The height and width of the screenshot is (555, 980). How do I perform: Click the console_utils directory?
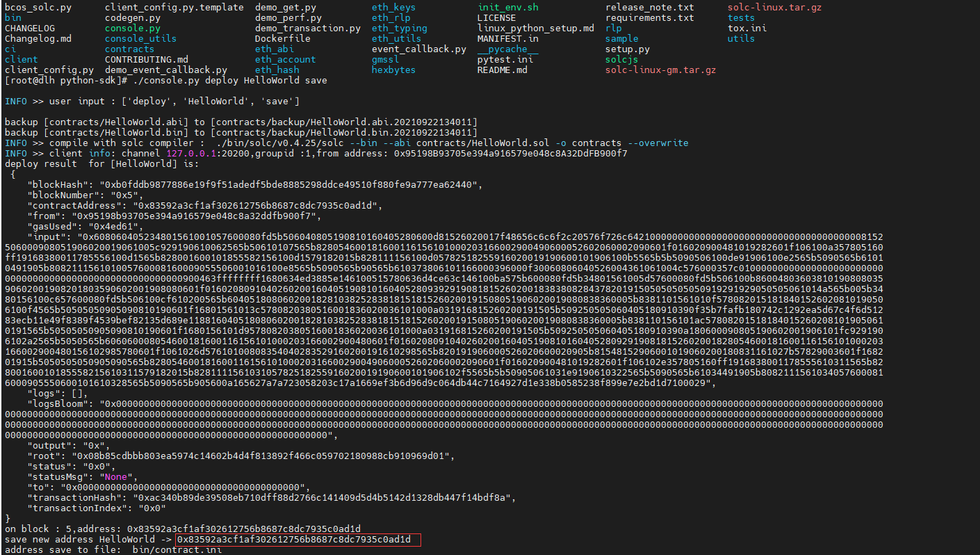[140, 38]
